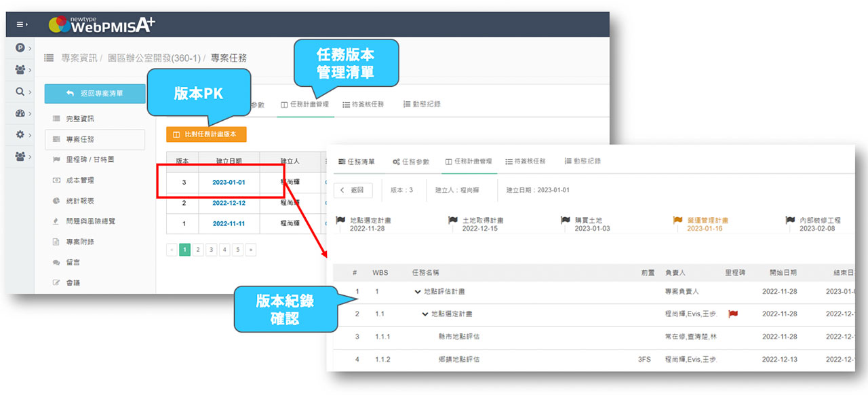Open version dated 2022-12-12 link

point(229,203)
